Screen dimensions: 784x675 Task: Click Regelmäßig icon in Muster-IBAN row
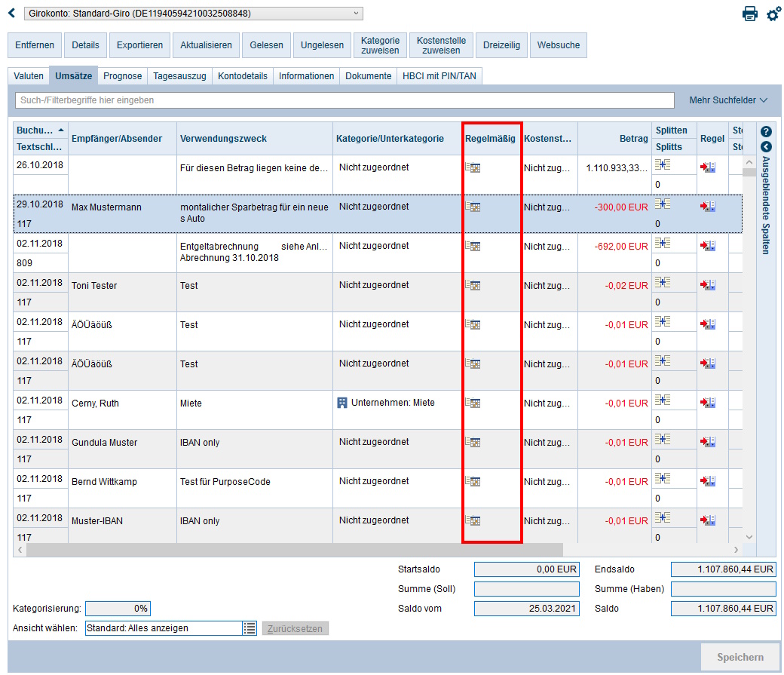(x=473, y=520)
